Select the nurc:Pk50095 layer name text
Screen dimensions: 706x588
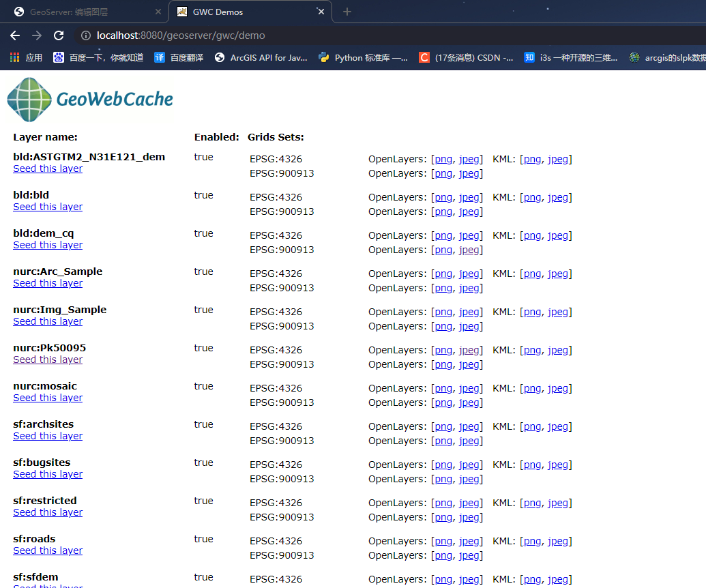(x=50, y=348)
